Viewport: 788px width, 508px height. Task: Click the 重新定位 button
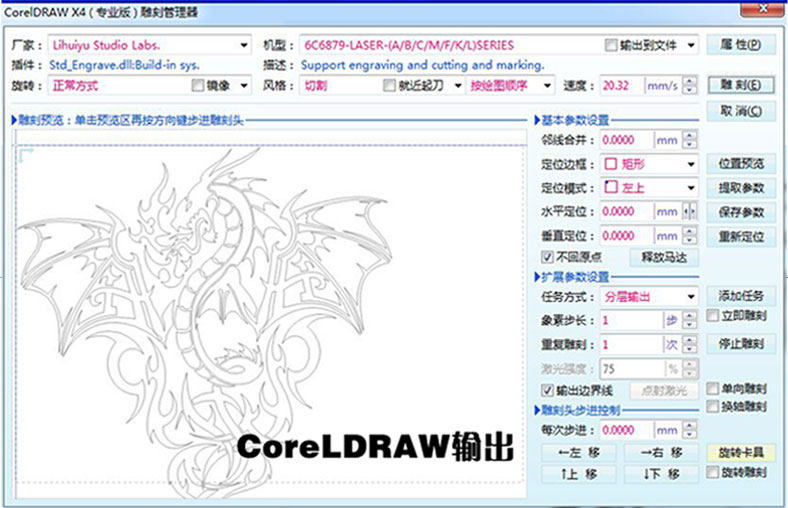point(741,236)
